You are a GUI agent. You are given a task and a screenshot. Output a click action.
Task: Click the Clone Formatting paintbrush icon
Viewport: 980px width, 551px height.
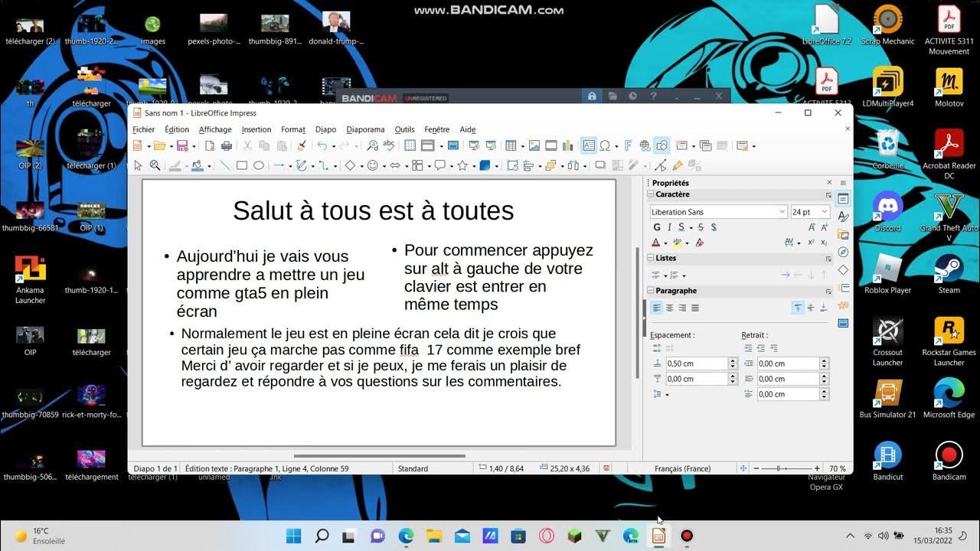302,145
